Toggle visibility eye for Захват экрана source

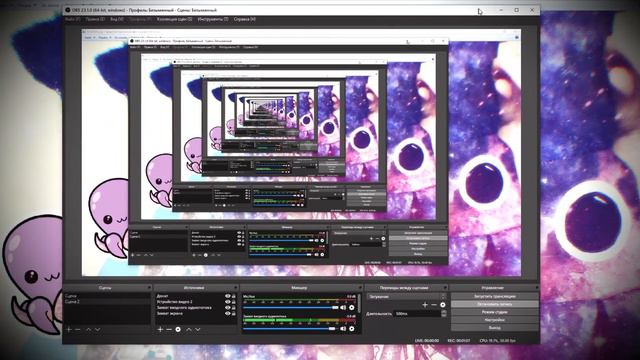coord(228,313)
